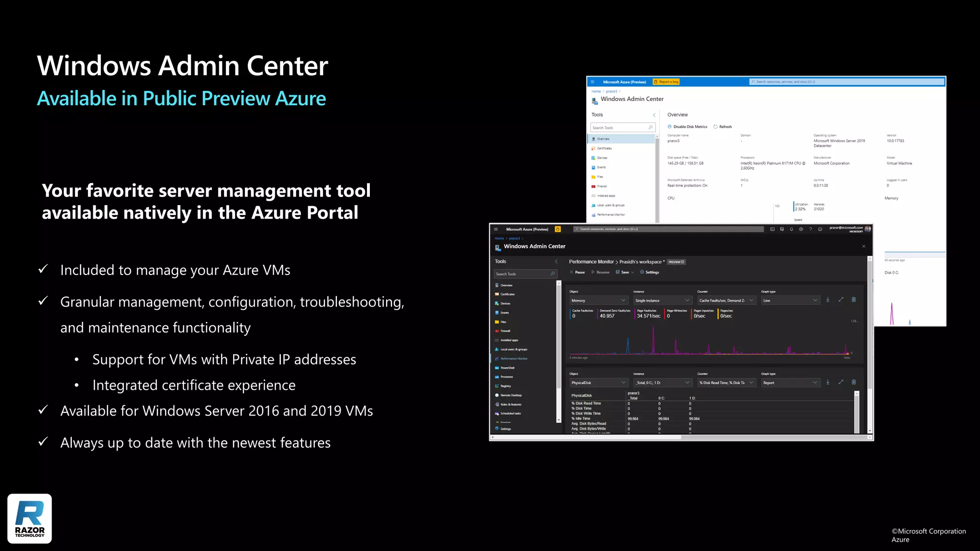Screen dimensions: 980x551
Task: Expand the Save dropdown arrow
Action: [x=633, y=272]
